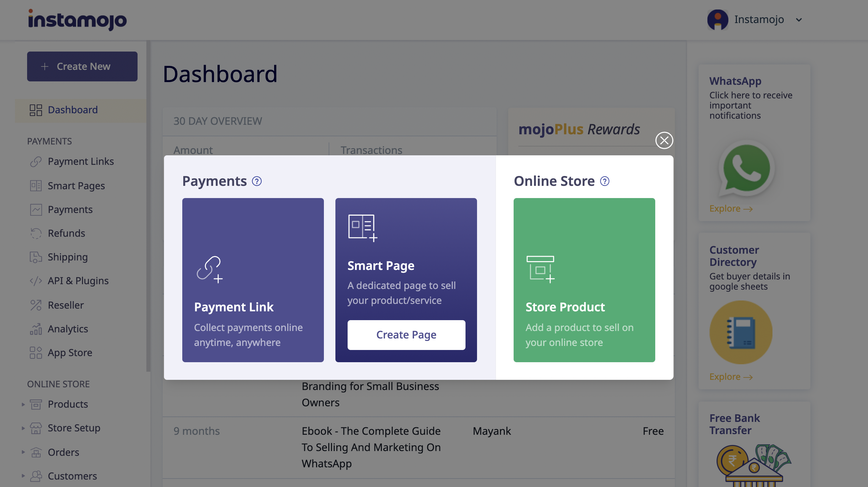
Task: Expand the Products tree arrow
Action: coord(23,404)
